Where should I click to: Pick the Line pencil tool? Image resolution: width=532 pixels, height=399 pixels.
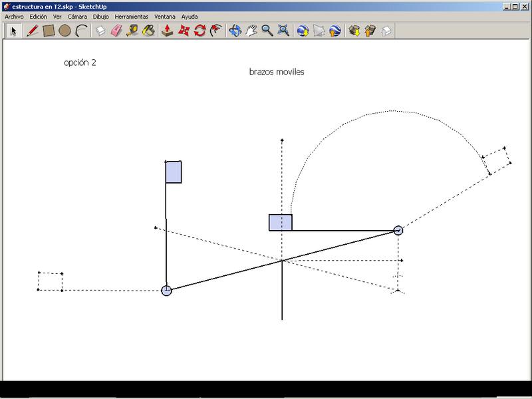pyautogui.click(x=31, y=31)
